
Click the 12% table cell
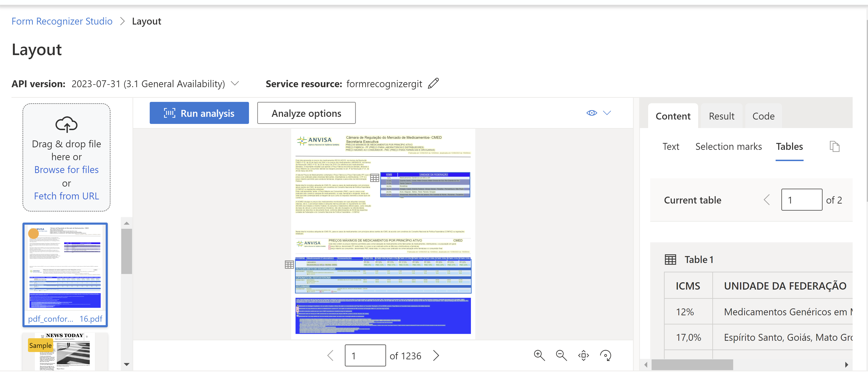[688, 312]
